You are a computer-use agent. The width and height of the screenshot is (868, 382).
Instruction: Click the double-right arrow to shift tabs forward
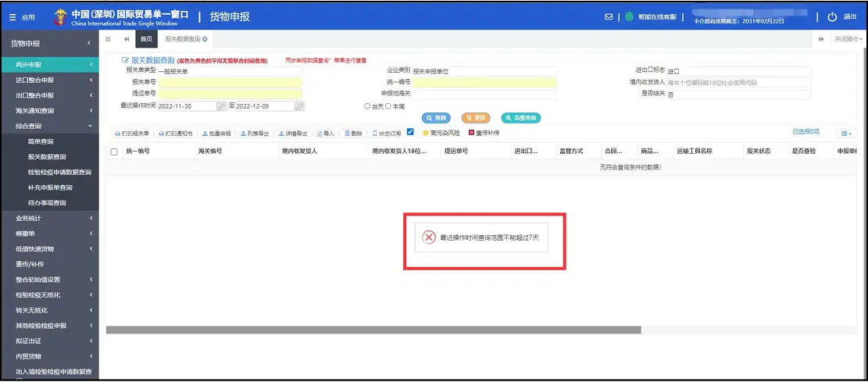click(x=821, y=39)
